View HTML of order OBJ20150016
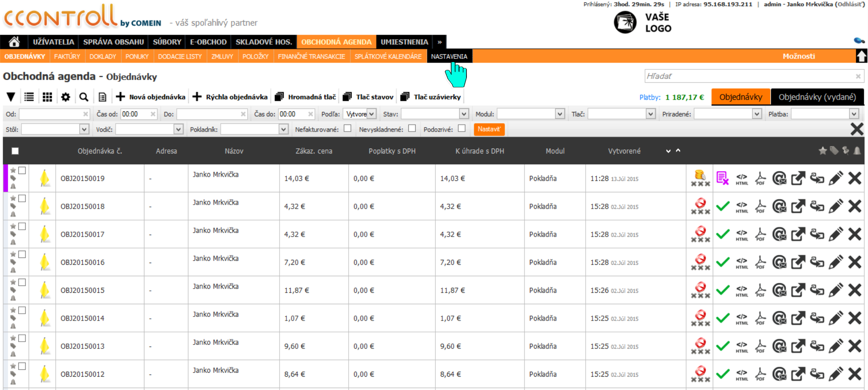 tap(742, 262)
